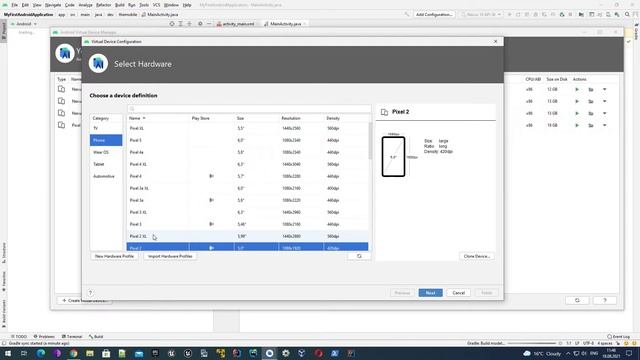
Task: Open the Refactor menu
Action: (x=103, y=5)
